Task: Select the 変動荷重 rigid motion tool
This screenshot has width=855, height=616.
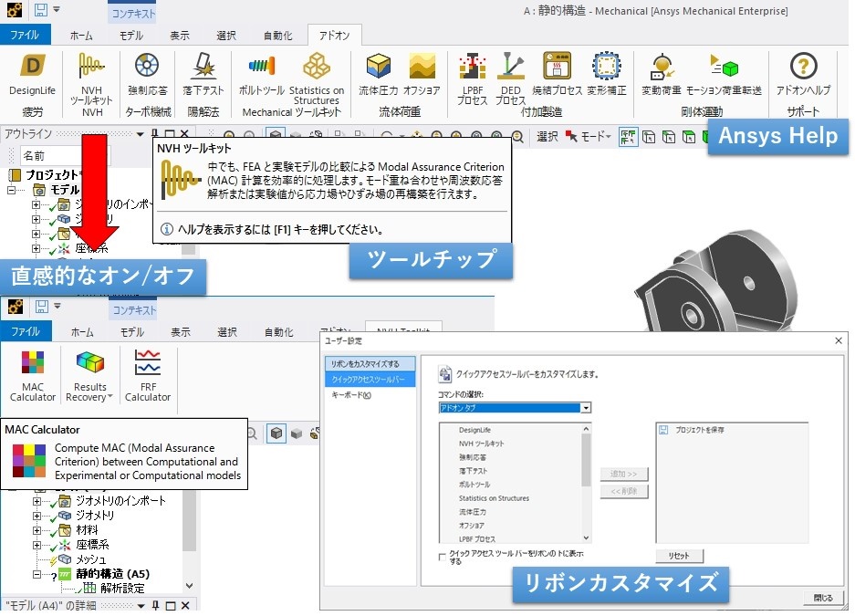Action: [662, 75]
